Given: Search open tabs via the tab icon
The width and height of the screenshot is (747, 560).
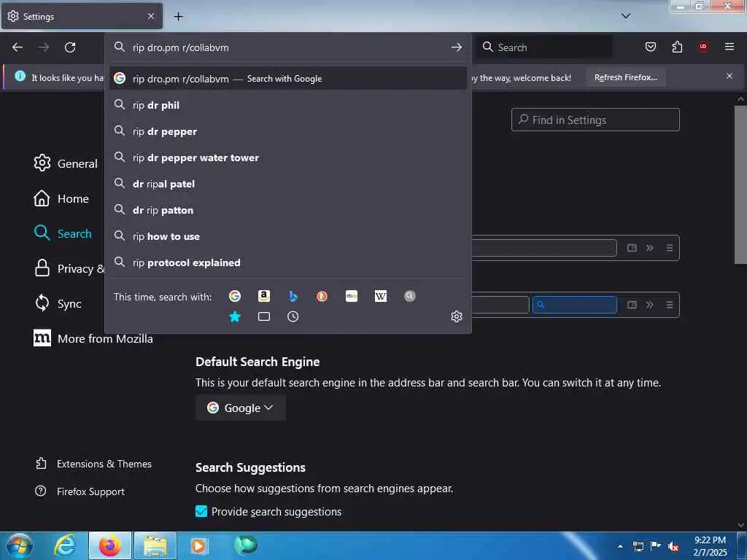Looking at the screenshot, I should click(264, 316).
